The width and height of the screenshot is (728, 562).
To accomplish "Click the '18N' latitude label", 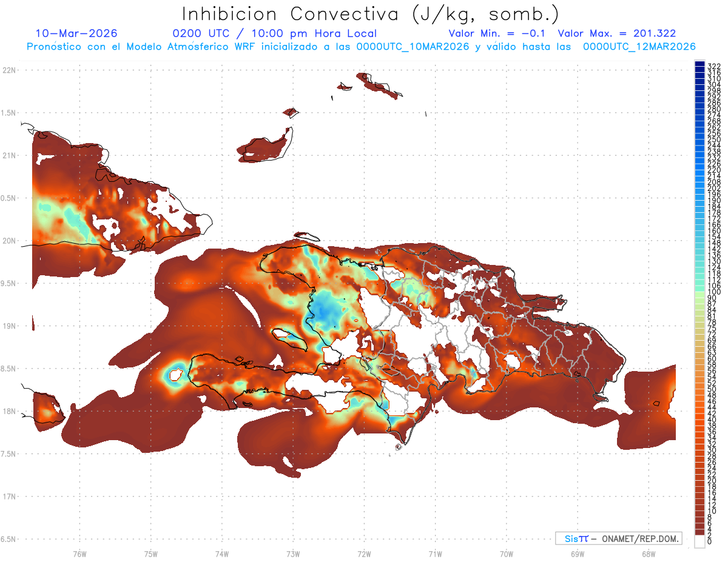I will 10,411.
